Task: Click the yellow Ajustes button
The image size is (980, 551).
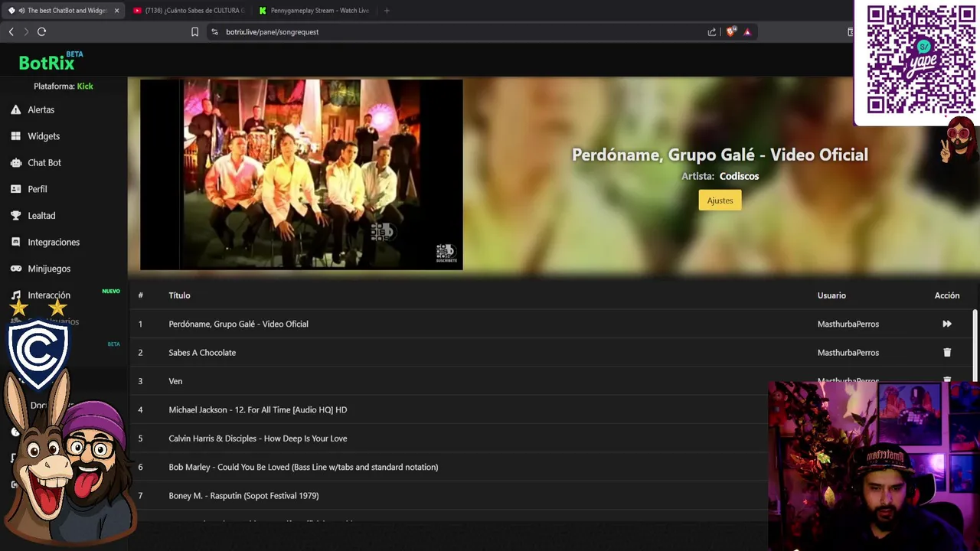Action: click(720, 201)
